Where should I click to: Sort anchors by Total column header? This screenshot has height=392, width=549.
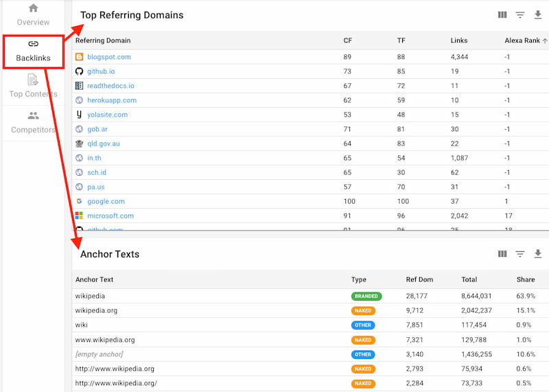[469, 279]
